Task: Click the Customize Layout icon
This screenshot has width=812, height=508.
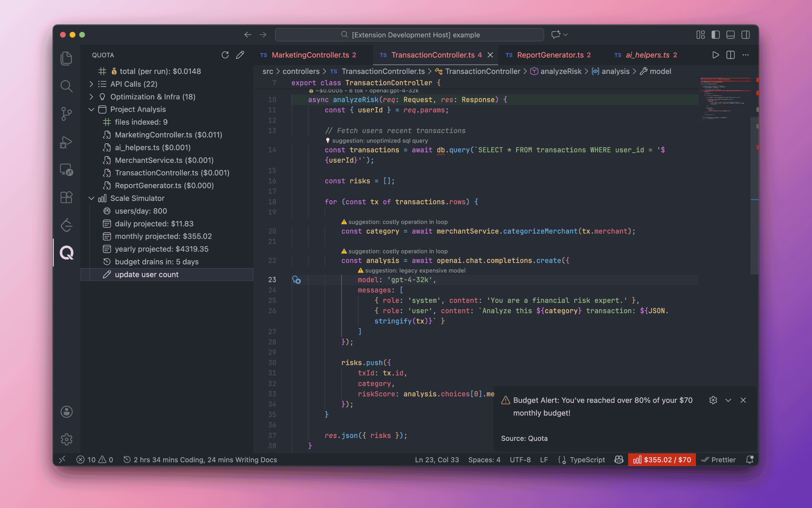Action: pos(700,35)
